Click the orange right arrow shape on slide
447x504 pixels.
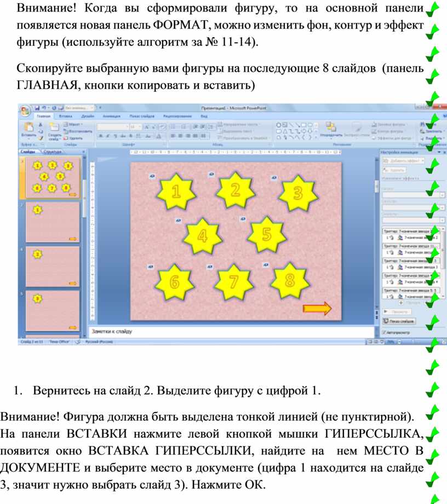pos(317,309)
